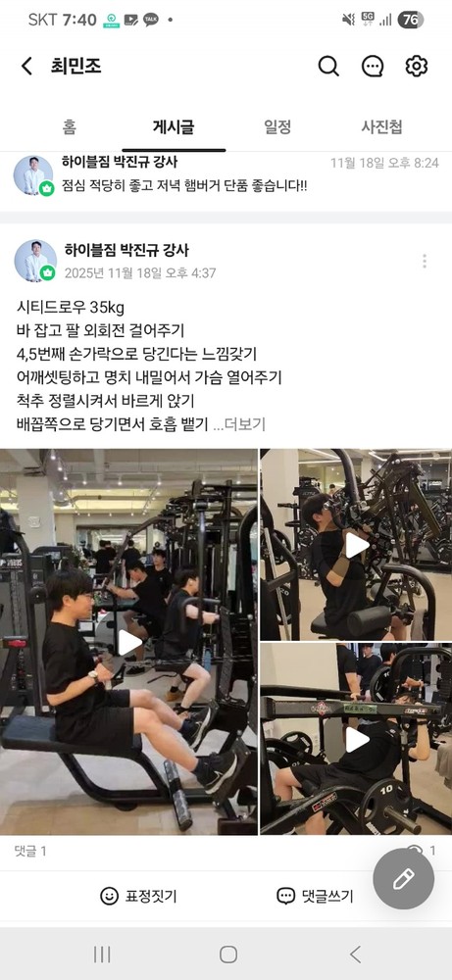This screenshot has height=980, width=452.
Task: Open the 댓글 1 comment count
Action: coord(30,851)
